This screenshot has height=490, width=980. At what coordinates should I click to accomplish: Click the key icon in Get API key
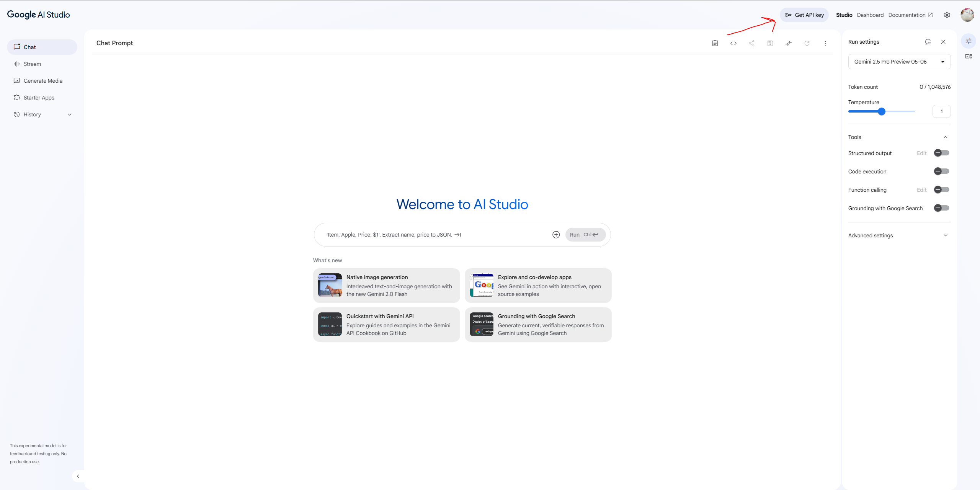pos(788,15)
